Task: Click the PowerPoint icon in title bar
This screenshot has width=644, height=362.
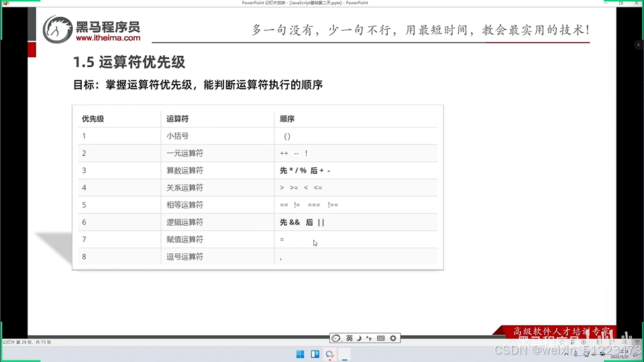Action: [6, 3]
